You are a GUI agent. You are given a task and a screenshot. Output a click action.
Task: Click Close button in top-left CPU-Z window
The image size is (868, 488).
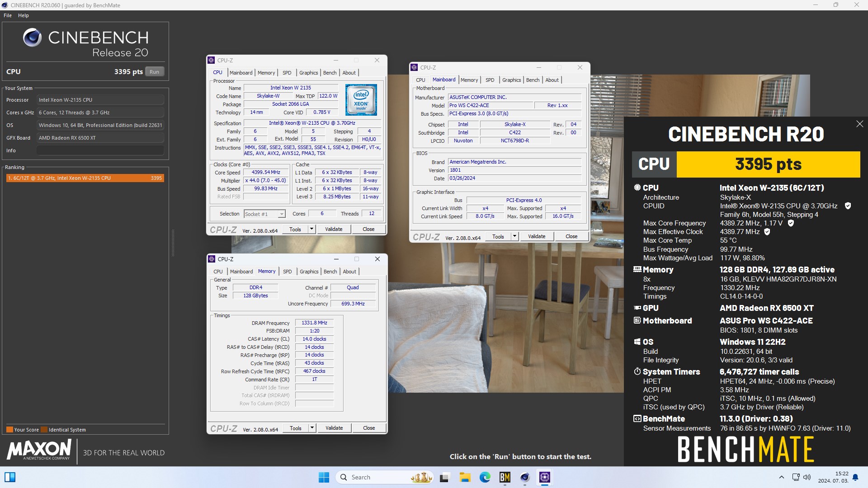368,229
